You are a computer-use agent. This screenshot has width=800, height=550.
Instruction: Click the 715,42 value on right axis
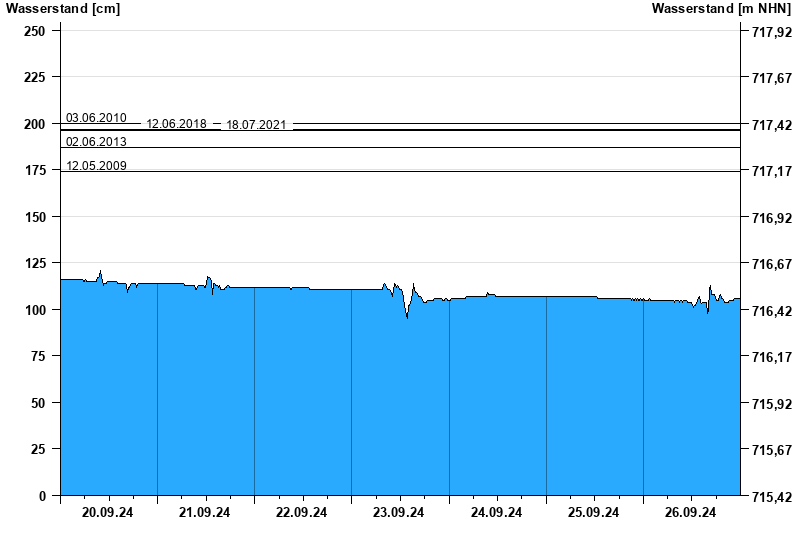click(772, 496)
